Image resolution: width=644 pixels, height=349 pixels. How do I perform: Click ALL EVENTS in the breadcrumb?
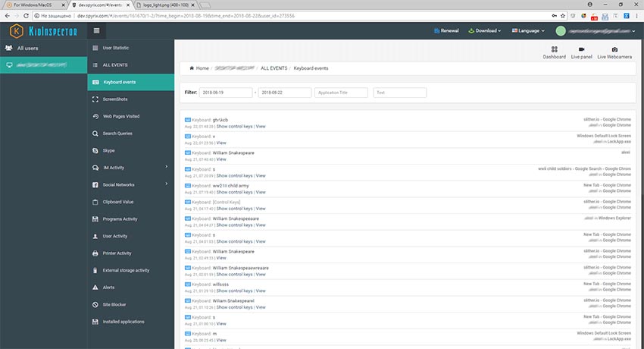pos(273,68)
